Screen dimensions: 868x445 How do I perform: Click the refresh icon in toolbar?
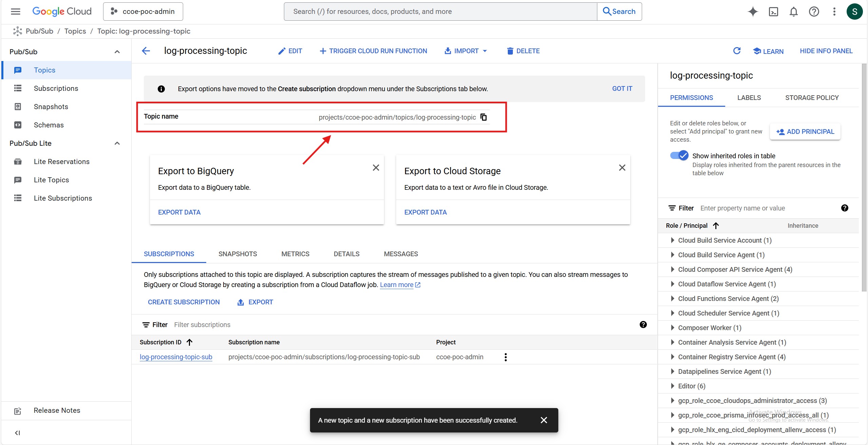tap(736, 51)
